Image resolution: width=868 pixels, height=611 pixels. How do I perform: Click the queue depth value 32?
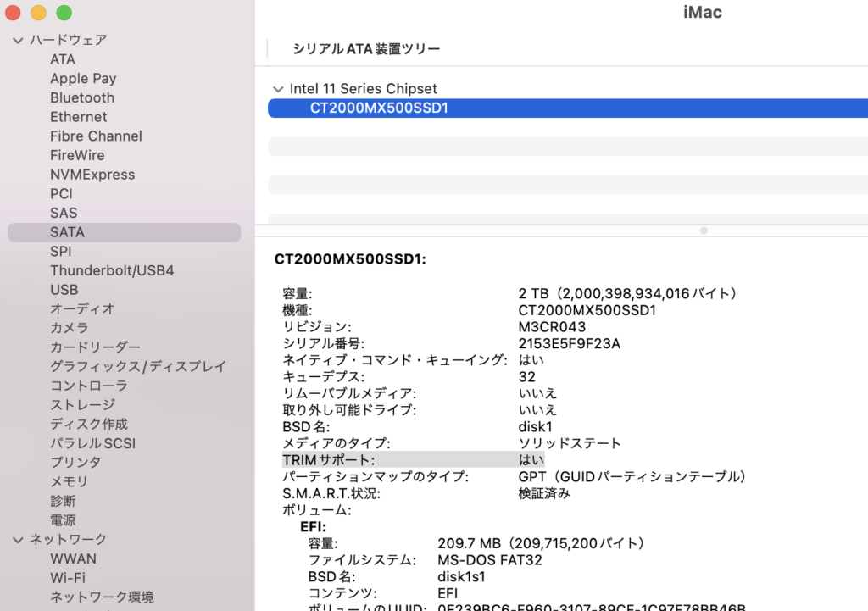[527, 377]
